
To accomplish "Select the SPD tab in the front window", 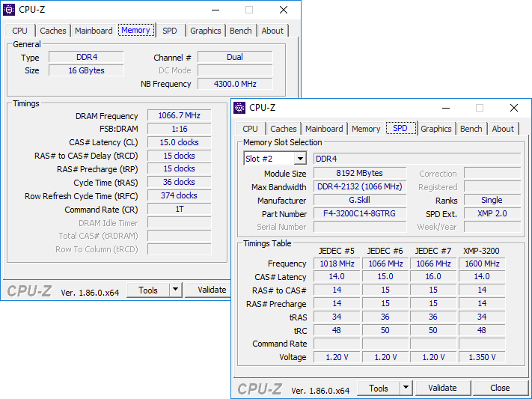I will tap(400, 128).
